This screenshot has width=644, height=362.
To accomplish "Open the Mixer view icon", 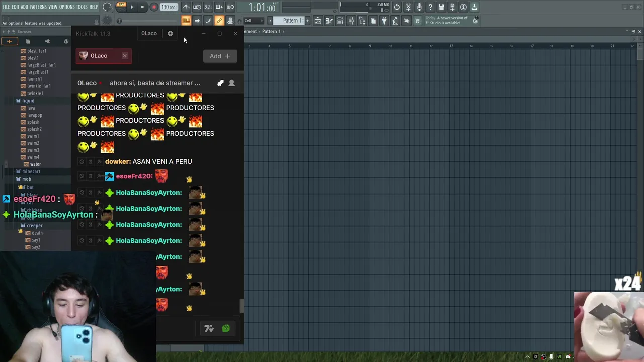I will 351,21.
